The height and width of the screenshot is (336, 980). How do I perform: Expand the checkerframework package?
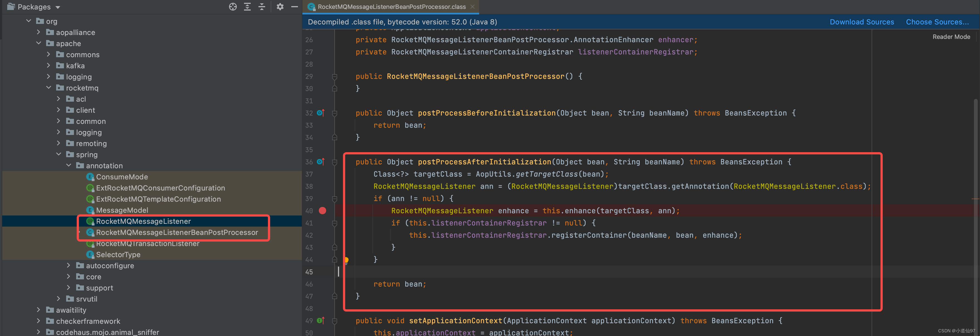pyautogui.click(x=38, y=321)
